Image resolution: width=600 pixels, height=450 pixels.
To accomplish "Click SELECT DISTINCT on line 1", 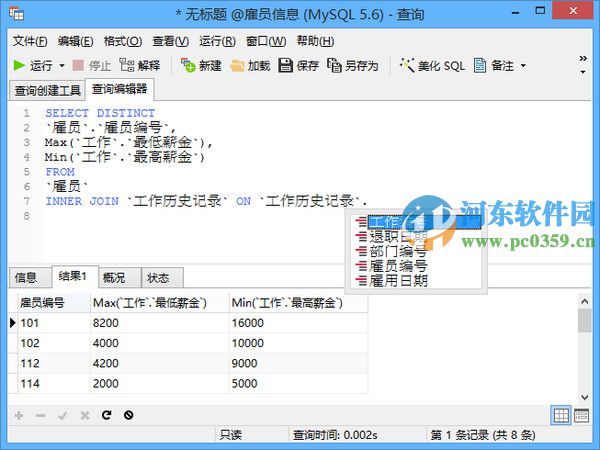I will point(100,113).
